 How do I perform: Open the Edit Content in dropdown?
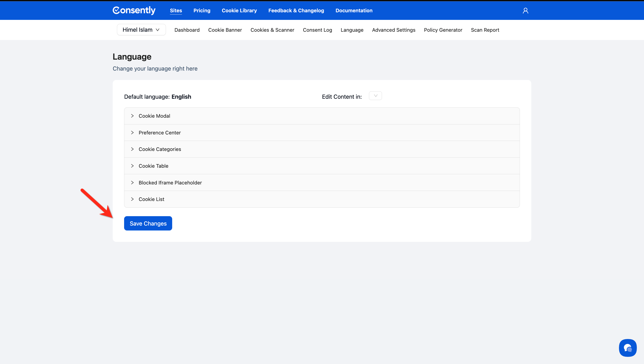(x=375, y=96)
